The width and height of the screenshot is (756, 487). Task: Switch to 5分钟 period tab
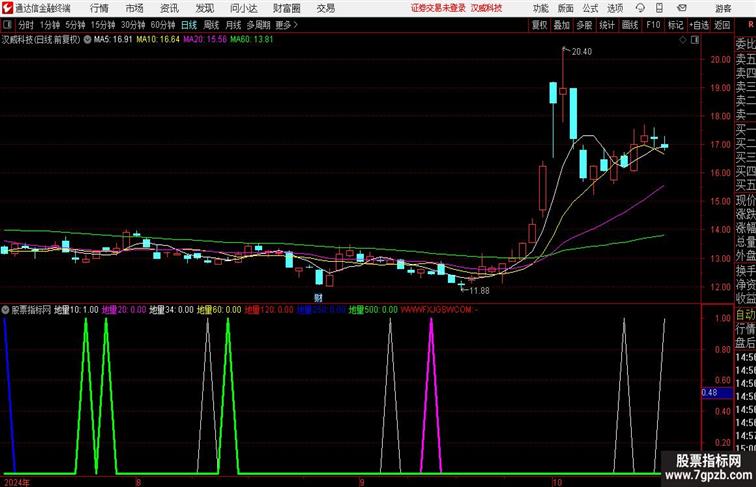tap(75, 25)
